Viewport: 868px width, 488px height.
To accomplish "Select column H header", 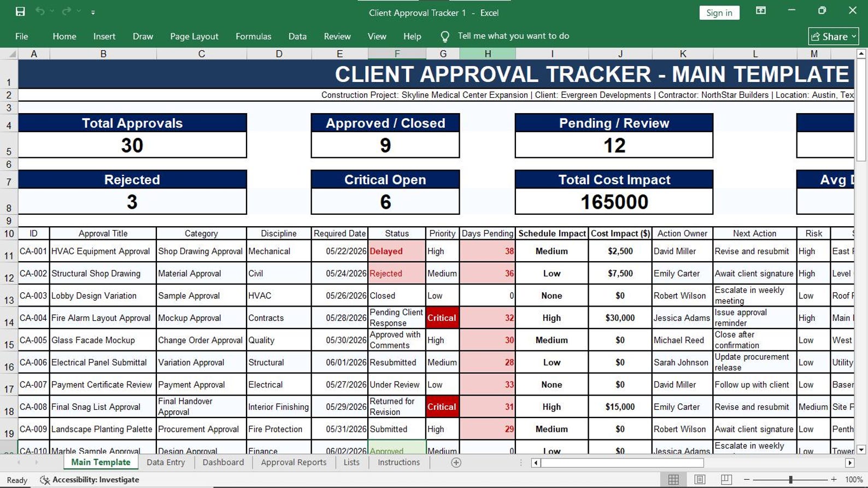I will [x=488, y=54].
